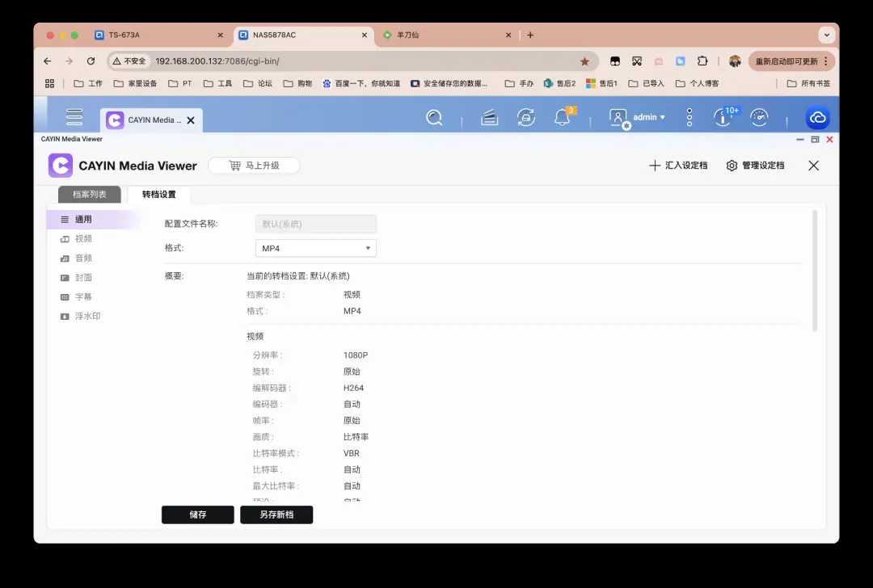Screen dimensions: 873x588
Task: Select 视频 in the settings sidebar
Action: [83, 239]
